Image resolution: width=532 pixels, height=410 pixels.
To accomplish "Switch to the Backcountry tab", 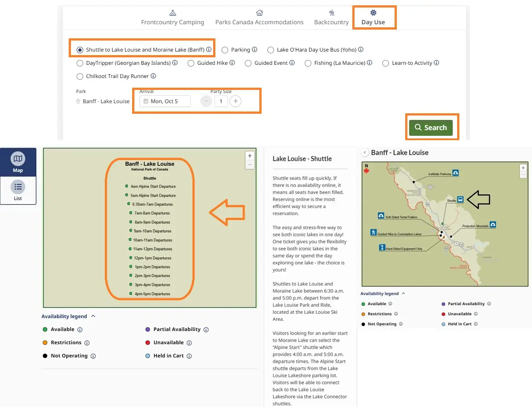I will [x=331, y=18].
